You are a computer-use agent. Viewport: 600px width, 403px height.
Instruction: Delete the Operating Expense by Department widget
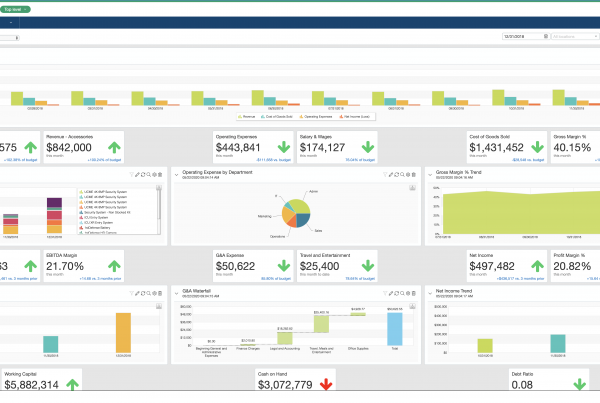[x=415, y=172]
